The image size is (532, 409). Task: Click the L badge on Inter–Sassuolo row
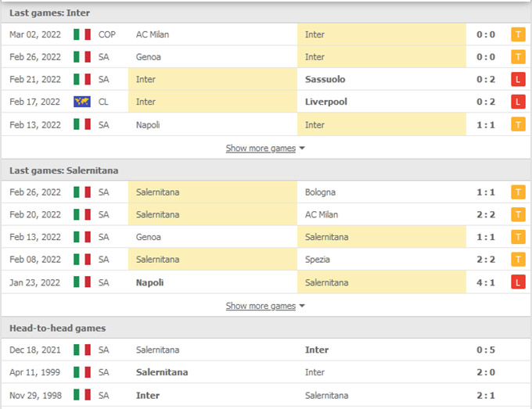click(x=518, y=79)
